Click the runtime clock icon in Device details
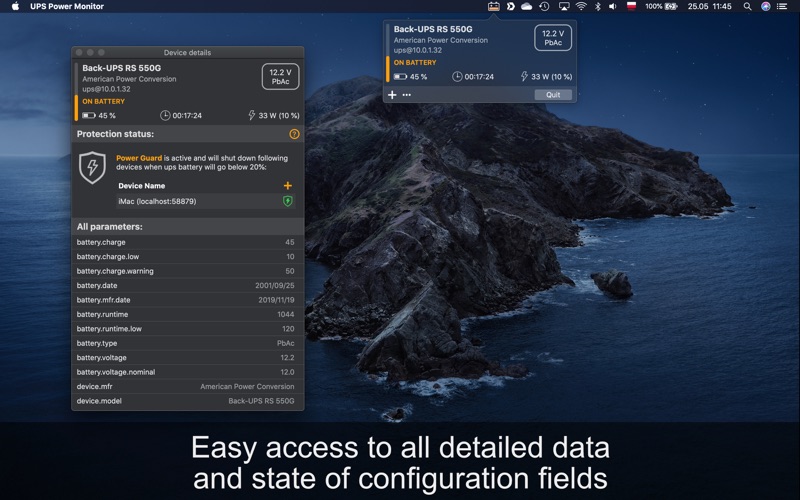The height and width of the screenshot is (500, 800). (x=165, y=116)
